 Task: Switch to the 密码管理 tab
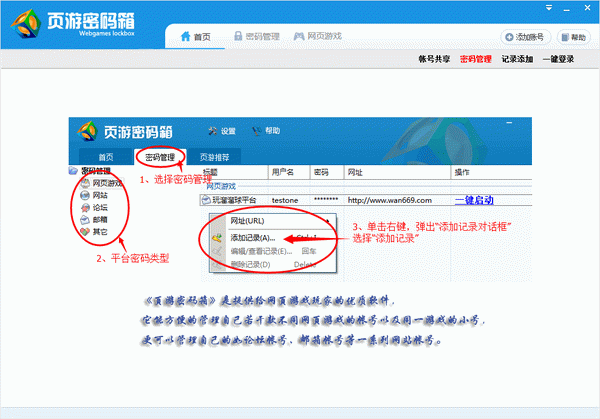(256, 37)
